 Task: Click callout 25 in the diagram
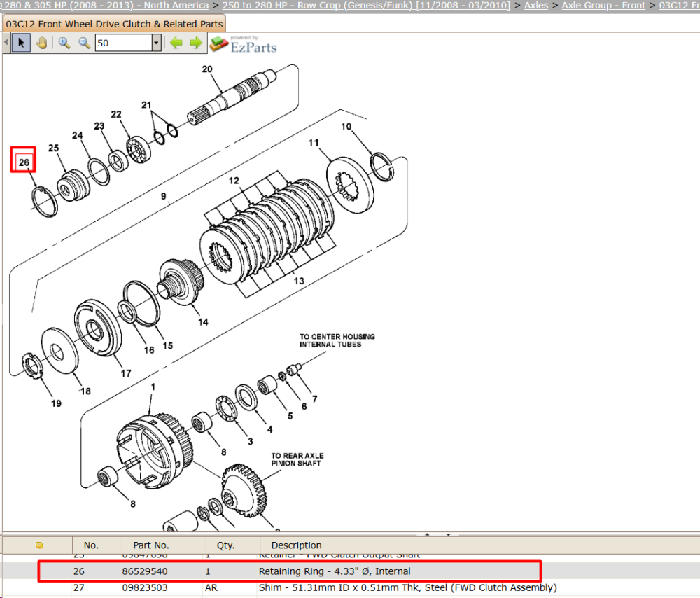[54, 148]
